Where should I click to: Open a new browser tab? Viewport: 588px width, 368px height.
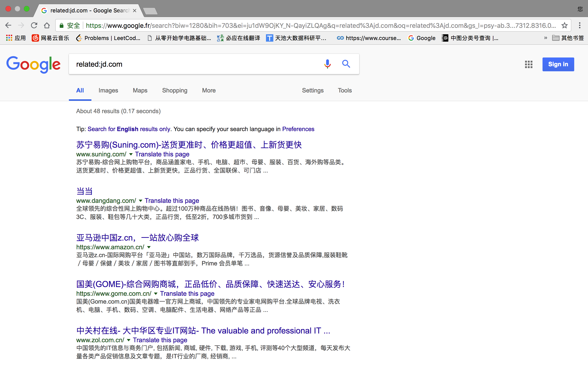[150, 11]
